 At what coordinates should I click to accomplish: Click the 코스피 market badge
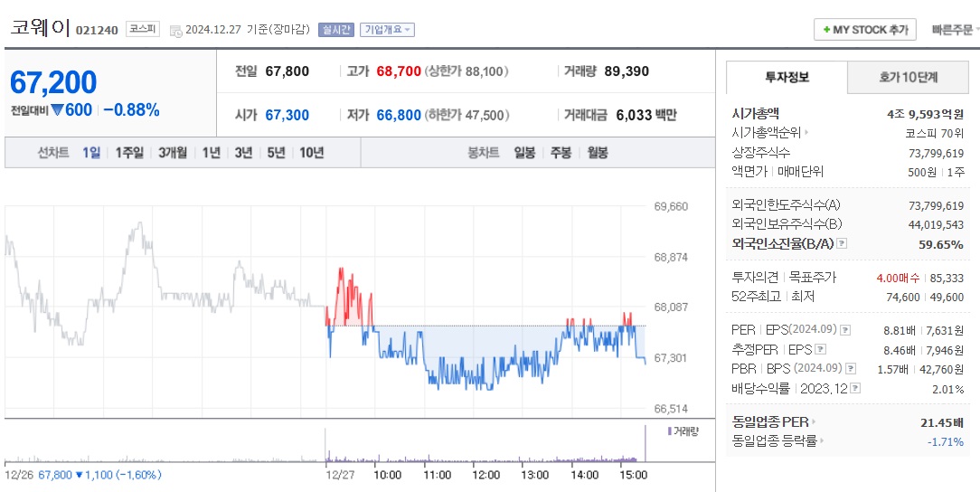pyautogui.click(x=143, y=29)
